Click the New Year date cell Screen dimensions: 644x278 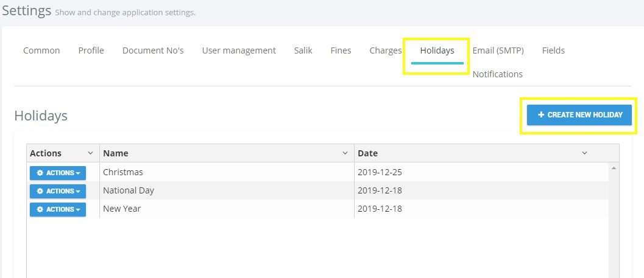click(x=481, y=209)
